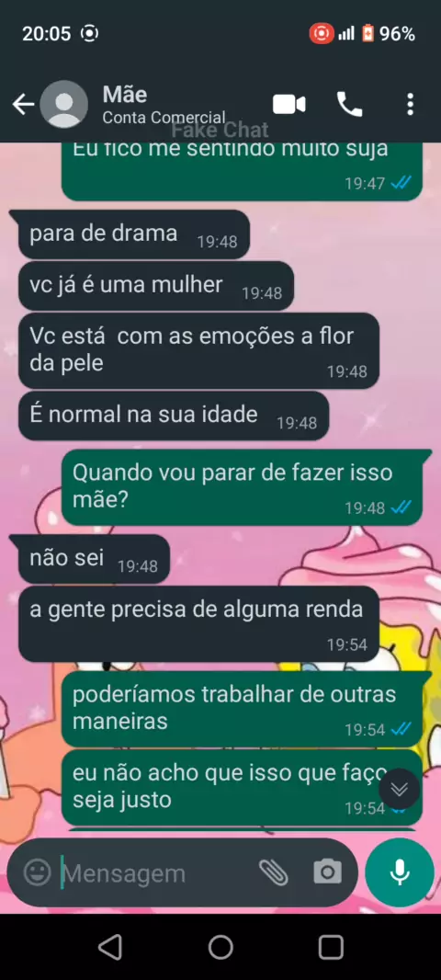Image resolution: width=441 pixels, height=980 pixels.
Task: Select "Quando vou parar de fazer isso" message
Action: 243,487
